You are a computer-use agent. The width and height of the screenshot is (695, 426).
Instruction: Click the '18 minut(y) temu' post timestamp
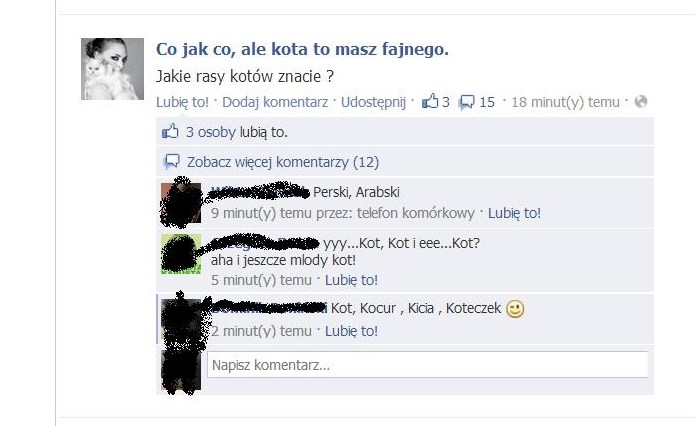click(x=566, y=102)
